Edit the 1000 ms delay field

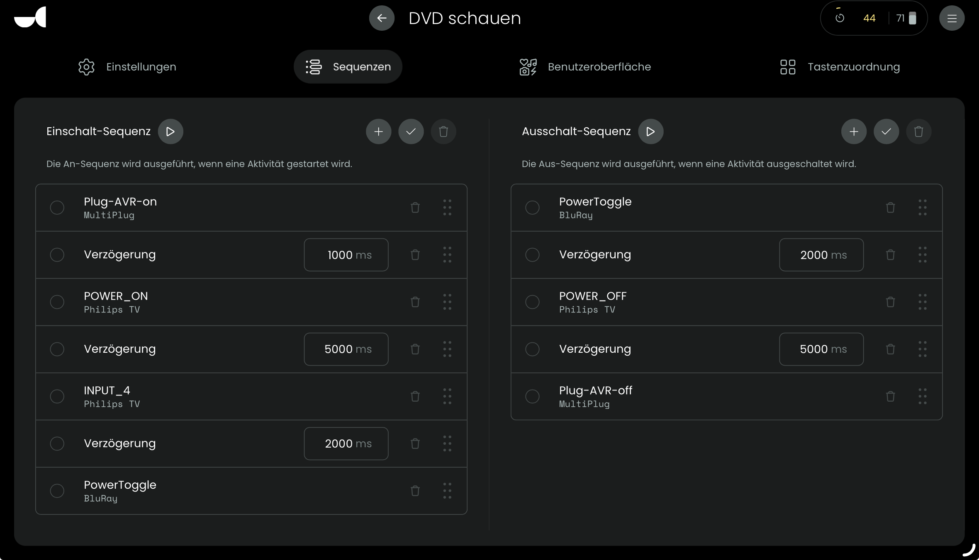(x=346, y=255)
